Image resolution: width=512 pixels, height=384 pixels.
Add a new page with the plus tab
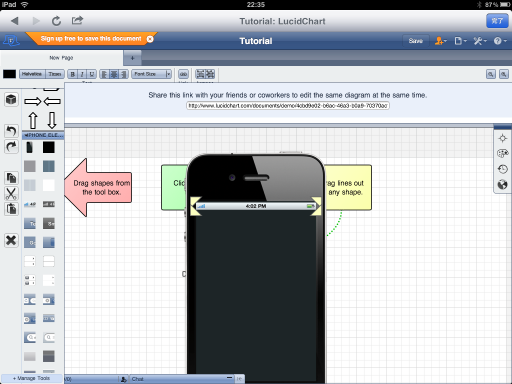coord(132,58)
